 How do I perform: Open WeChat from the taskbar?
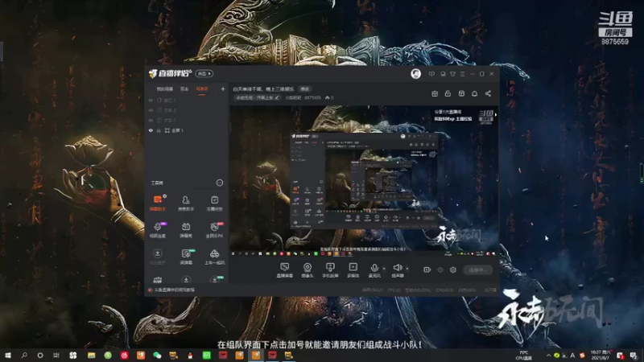(157, 355)
